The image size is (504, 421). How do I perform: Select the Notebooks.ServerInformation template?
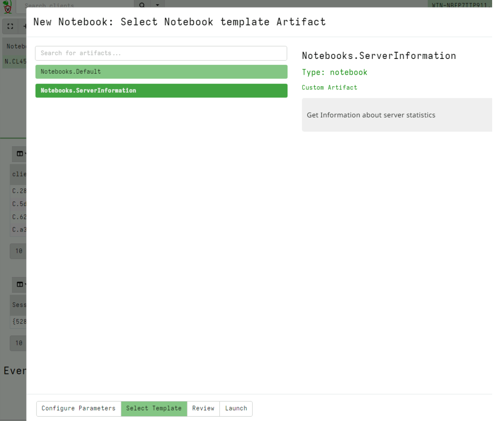(161, 91)
